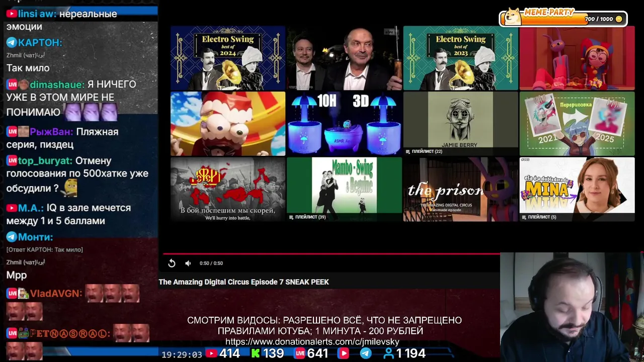Click the facepalm emotes in dimashaue's message

90,112
